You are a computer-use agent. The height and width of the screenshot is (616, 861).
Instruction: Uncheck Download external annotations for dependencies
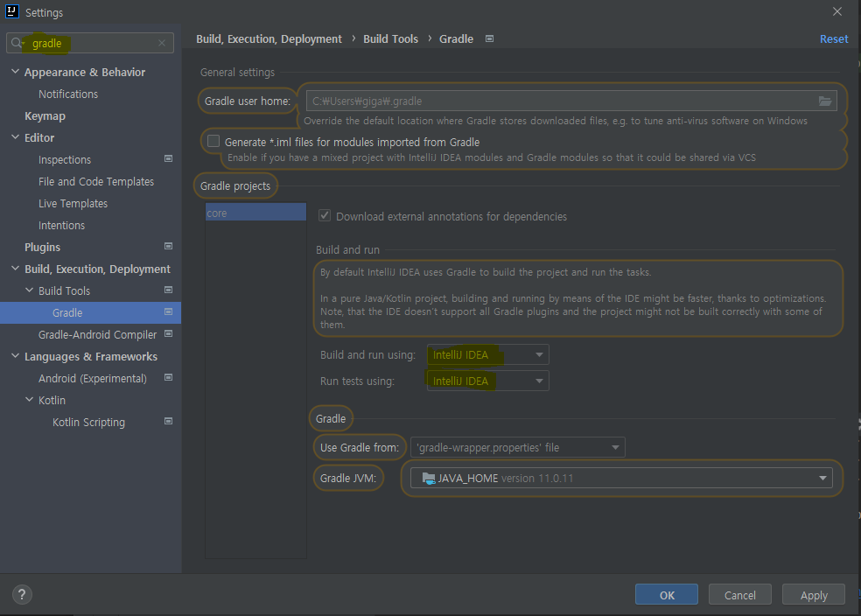point(325,216)
